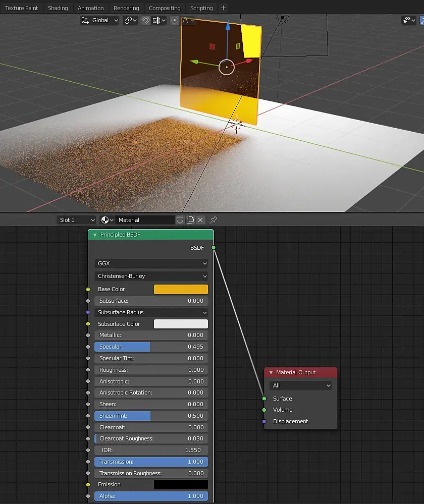424x504 pixels.
Task: Open viewport object visibility eye dropdown
Action: [x=409, y=20]
